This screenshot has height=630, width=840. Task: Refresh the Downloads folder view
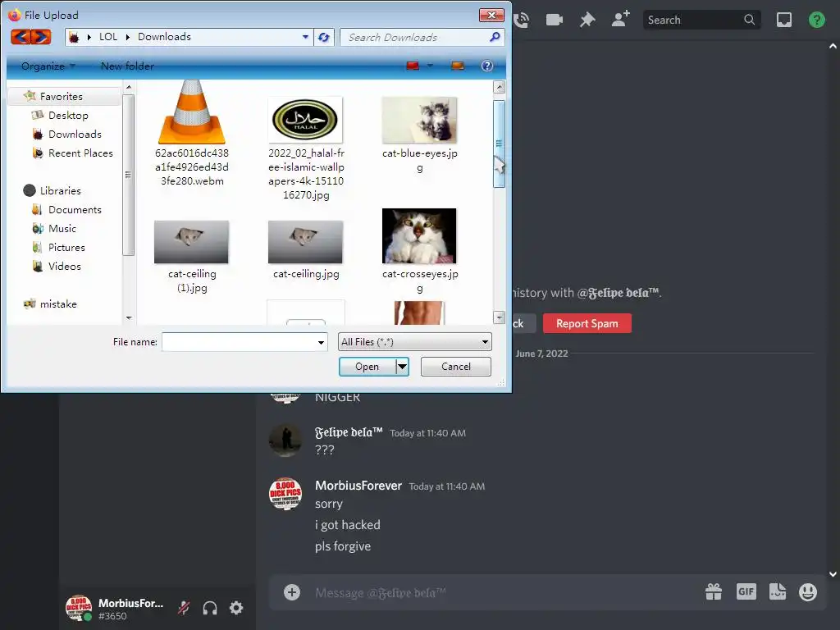click(323, 38)
